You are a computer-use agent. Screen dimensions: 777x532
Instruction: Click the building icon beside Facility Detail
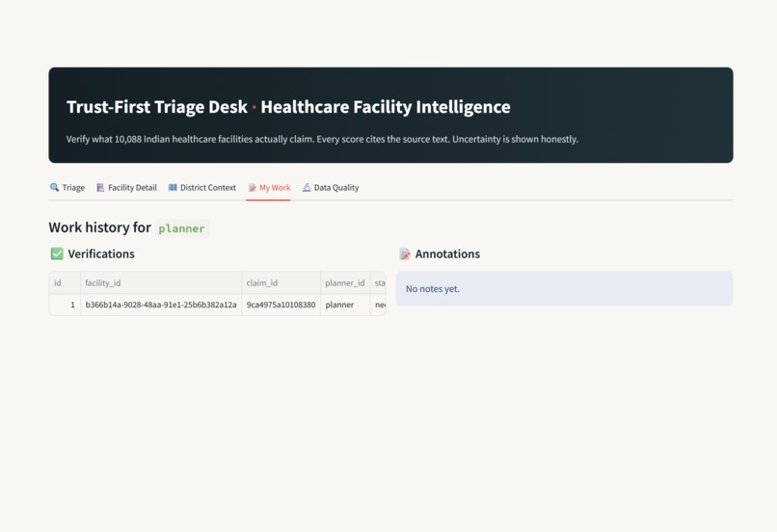pos(100,187)
